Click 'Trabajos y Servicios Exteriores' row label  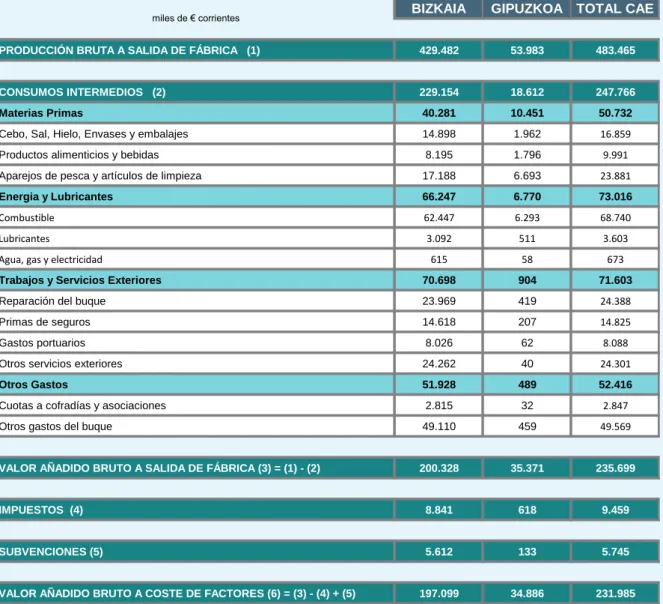click(80, 280)
